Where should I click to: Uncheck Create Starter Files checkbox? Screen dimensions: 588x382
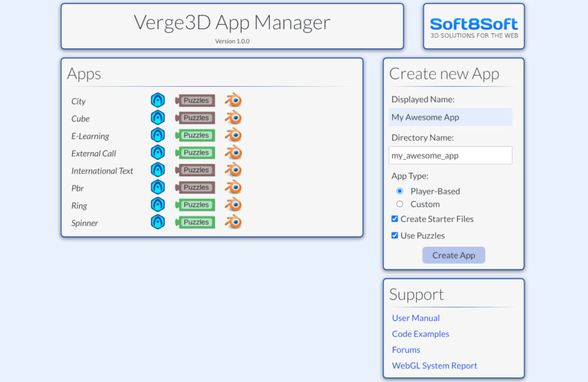394,219
